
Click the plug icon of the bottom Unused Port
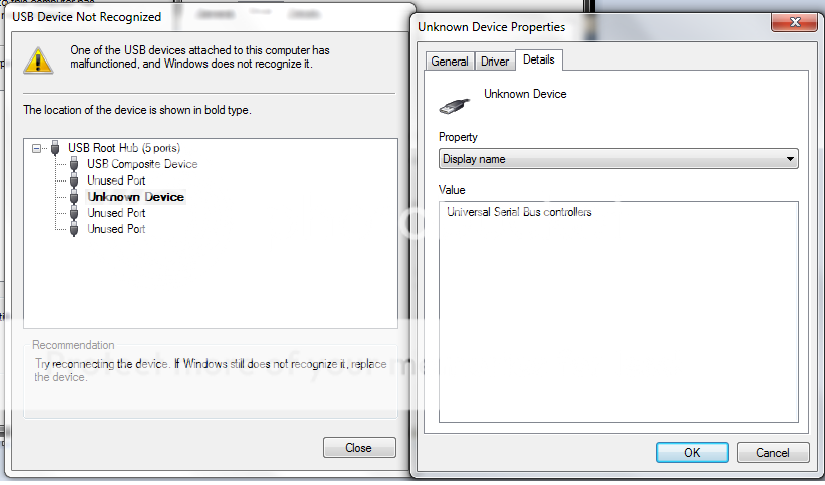click(x=75, y=229)
